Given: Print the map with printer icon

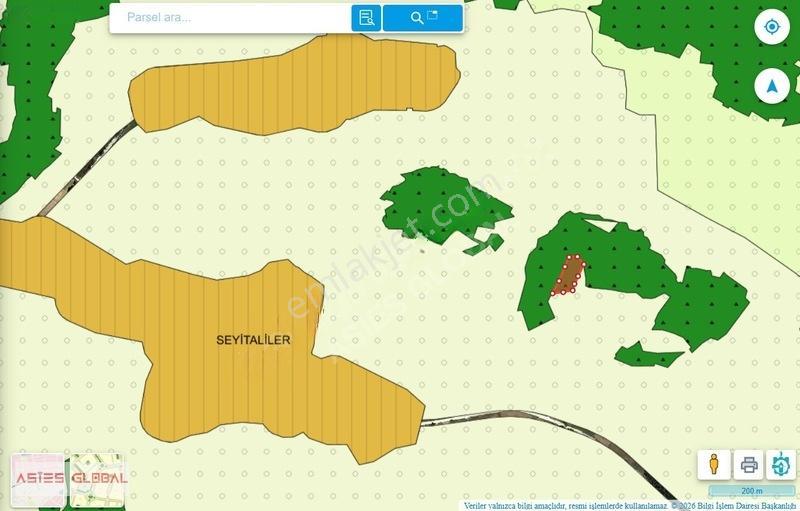Looking at the screenshot, I should pos(748,465).
